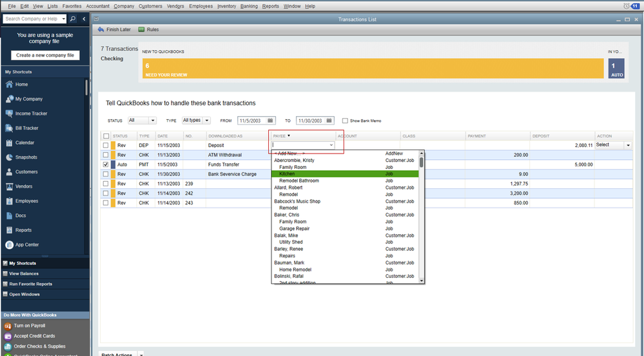This screenshot has height=356, width=644.
Task: Check the ATM Withdrawal row checkbox
Action: pos(106,155)
